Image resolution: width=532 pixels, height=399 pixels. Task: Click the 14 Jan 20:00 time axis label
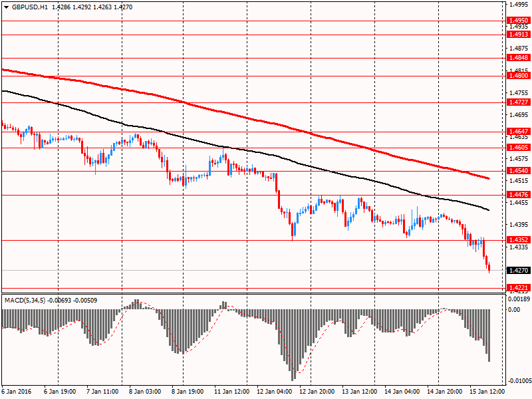(444, 392)
